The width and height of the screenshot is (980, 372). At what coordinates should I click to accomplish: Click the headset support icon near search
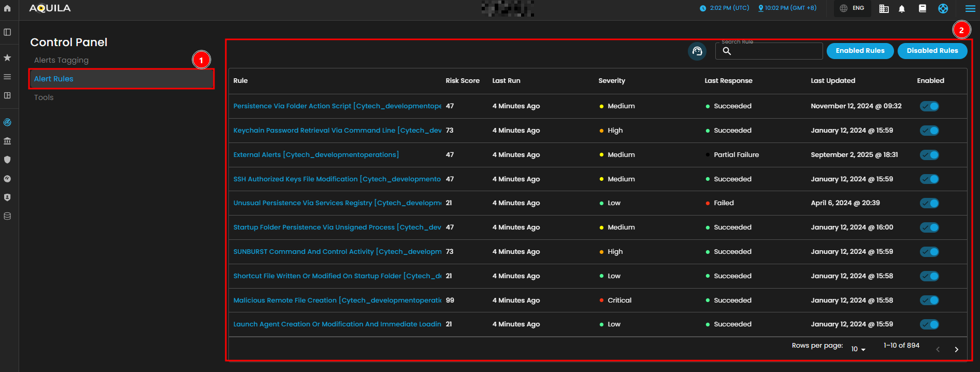point(697,51)
